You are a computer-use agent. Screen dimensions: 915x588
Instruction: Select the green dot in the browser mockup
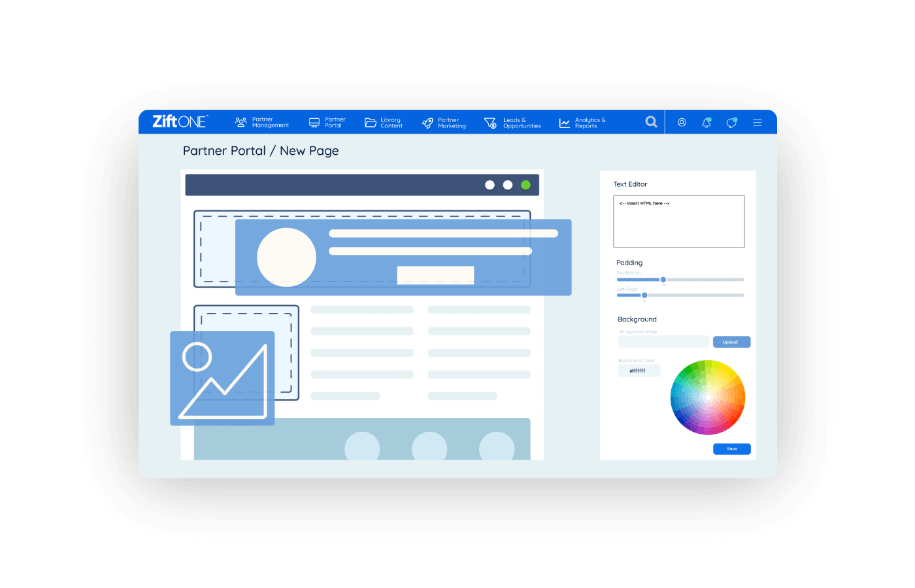point(525,185)
